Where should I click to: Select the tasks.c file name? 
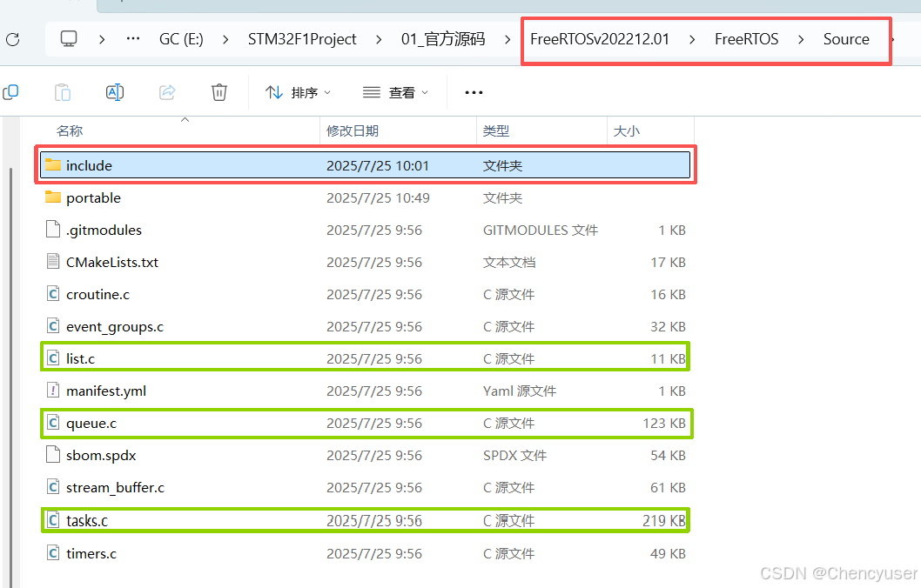pyautogui.click(x=87, y=520)
